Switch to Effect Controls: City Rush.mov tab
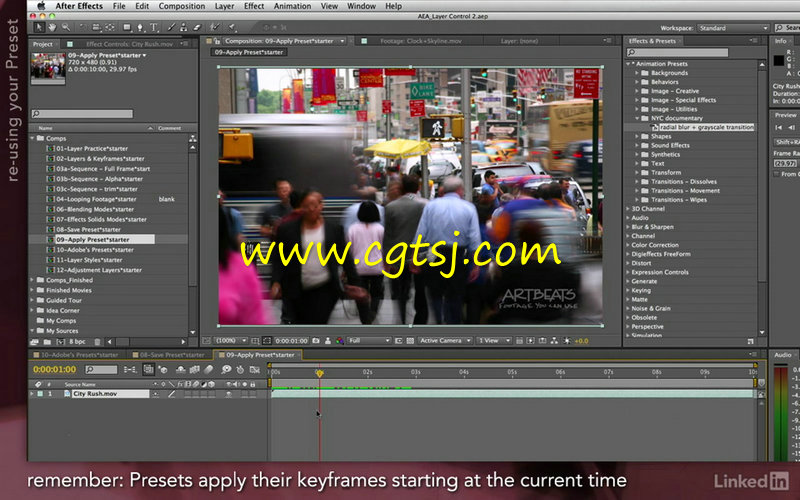The image size is (800, 500). (129, 44)
